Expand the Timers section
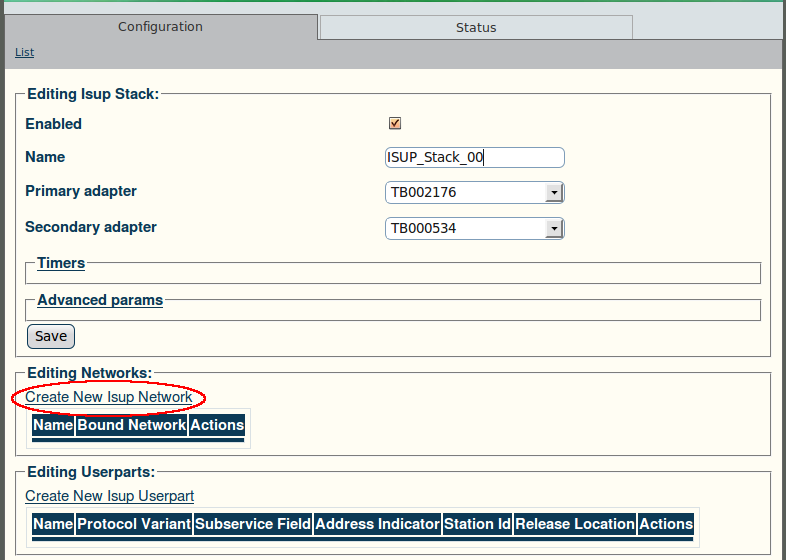Viewport: 786px width, 560px height. coord(61,263)
